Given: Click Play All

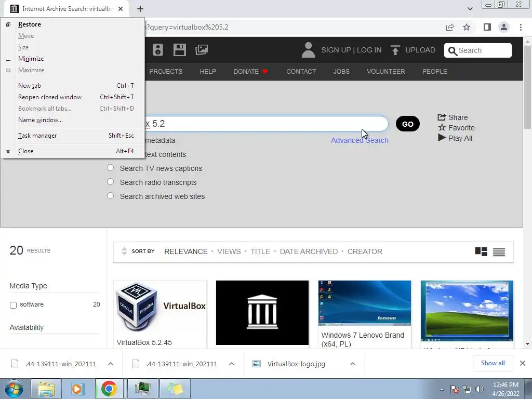Looking at the screenshot, I should click(x=455, y=138).
